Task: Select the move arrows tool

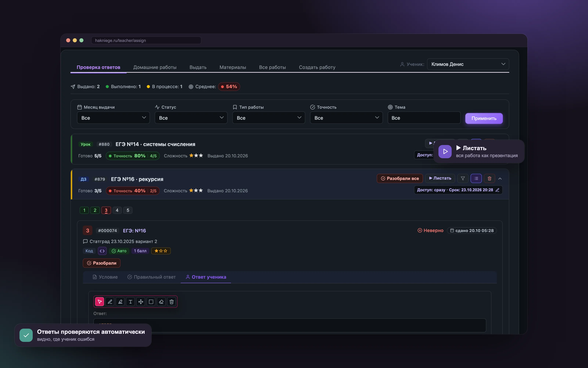Action: (141, 302)
